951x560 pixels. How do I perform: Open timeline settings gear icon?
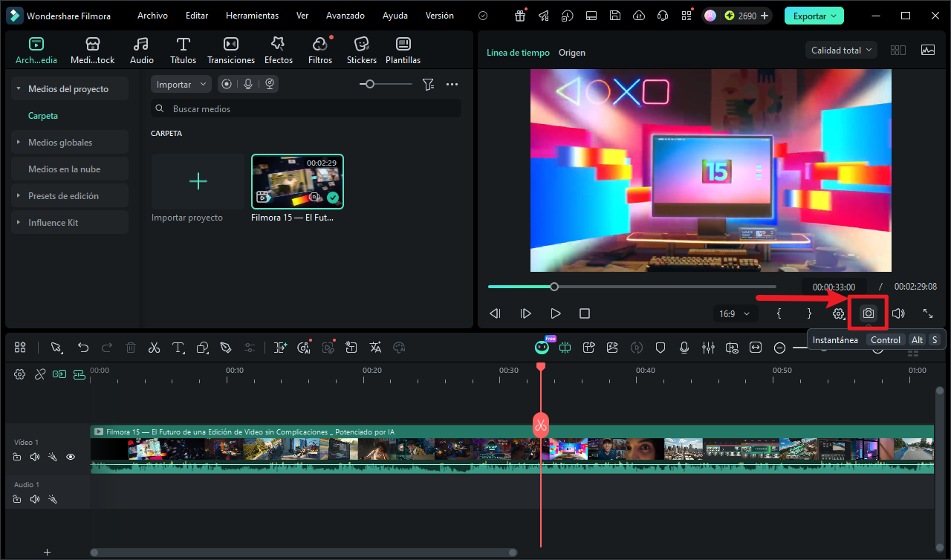[20, 374]
